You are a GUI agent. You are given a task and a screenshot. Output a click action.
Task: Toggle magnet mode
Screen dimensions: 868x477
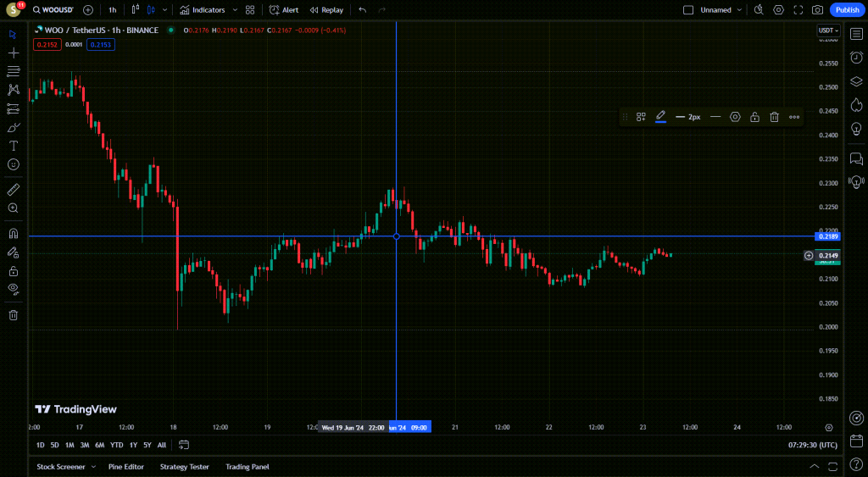pyautogui.click(x=14, y=233)
